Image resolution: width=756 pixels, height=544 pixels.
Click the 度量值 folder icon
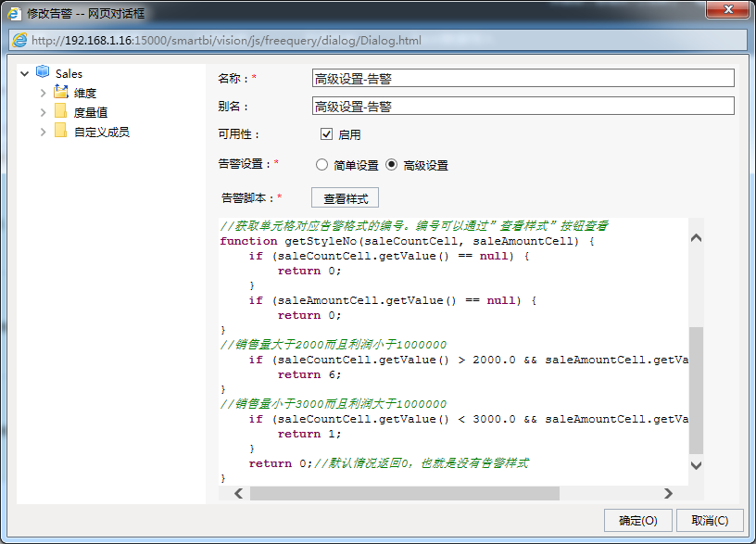[61, 111]
